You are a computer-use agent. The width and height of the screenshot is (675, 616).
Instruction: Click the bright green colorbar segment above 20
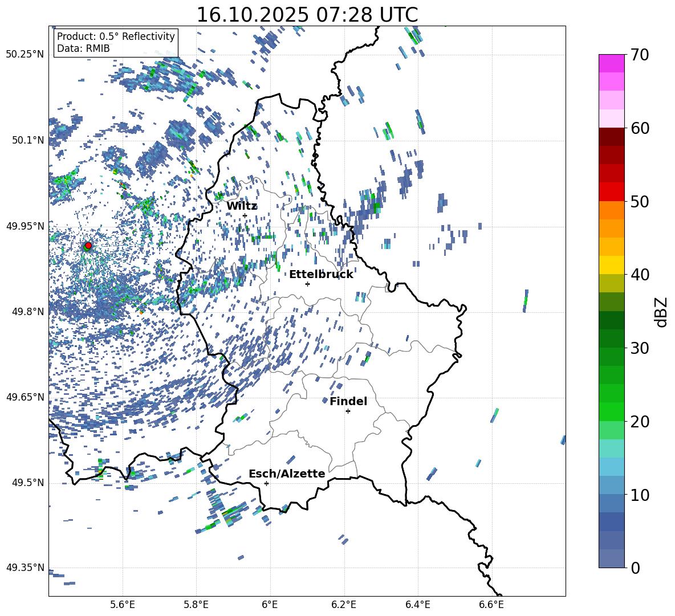pos(612,411)
